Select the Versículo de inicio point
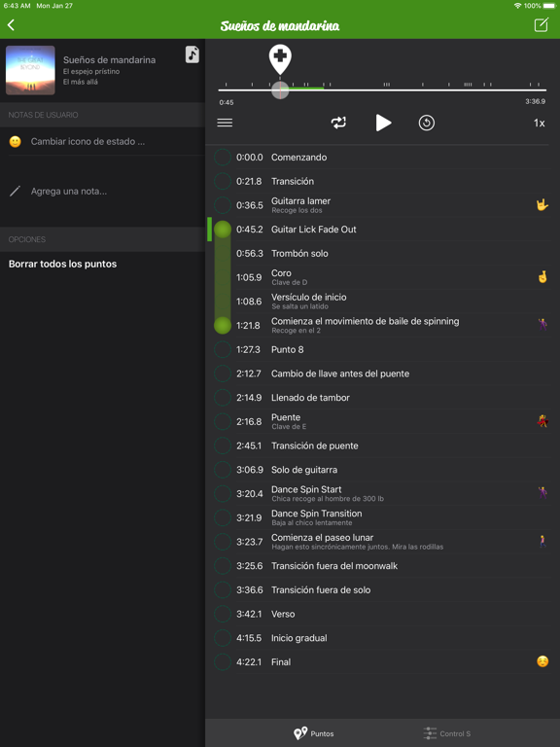 pyautogui.click(x=382, y=302)
